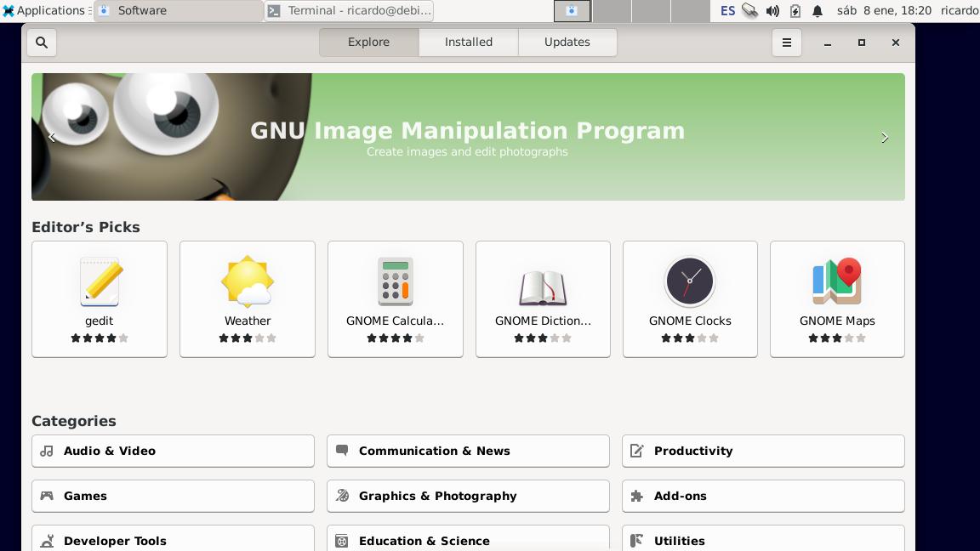The width and height of the screenshot is (980, 551).
Task: Click the gamepad icon for Games
Action: 47,496
